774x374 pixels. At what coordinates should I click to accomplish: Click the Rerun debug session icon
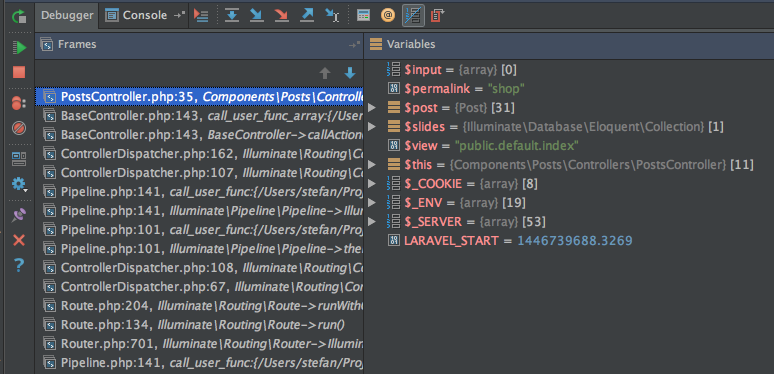click(x=19, y=17)
